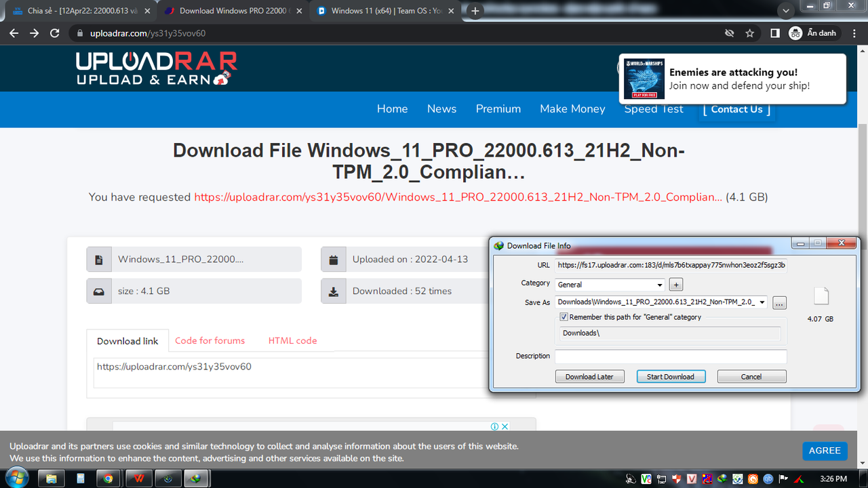Open the Internet Download Manager taskbar button

point(197,479)
